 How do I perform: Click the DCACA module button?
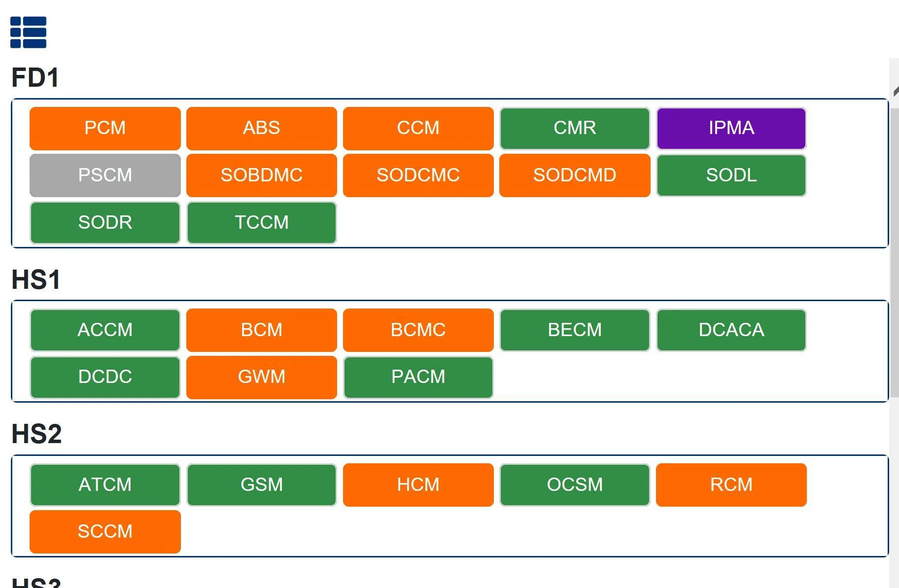(731, 330)
